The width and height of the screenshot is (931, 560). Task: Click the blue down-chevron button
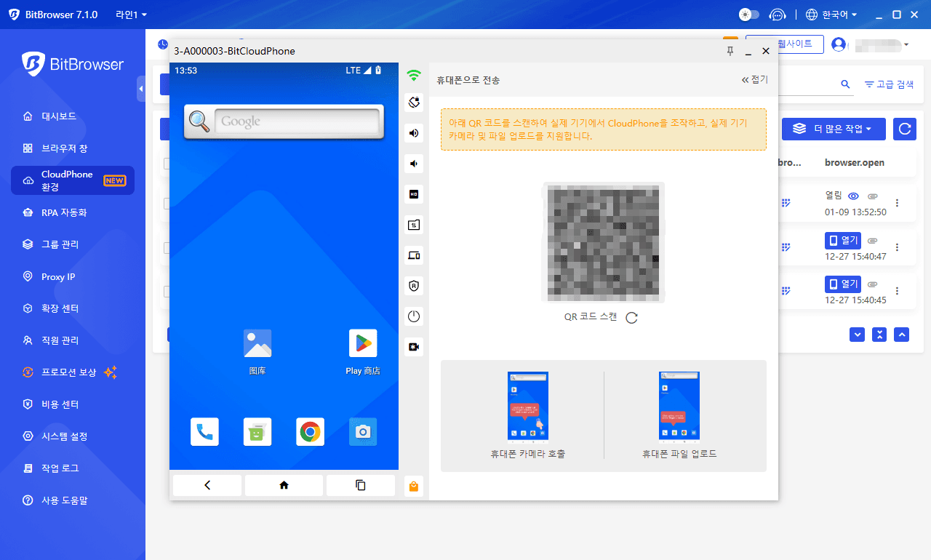[858, 334]
